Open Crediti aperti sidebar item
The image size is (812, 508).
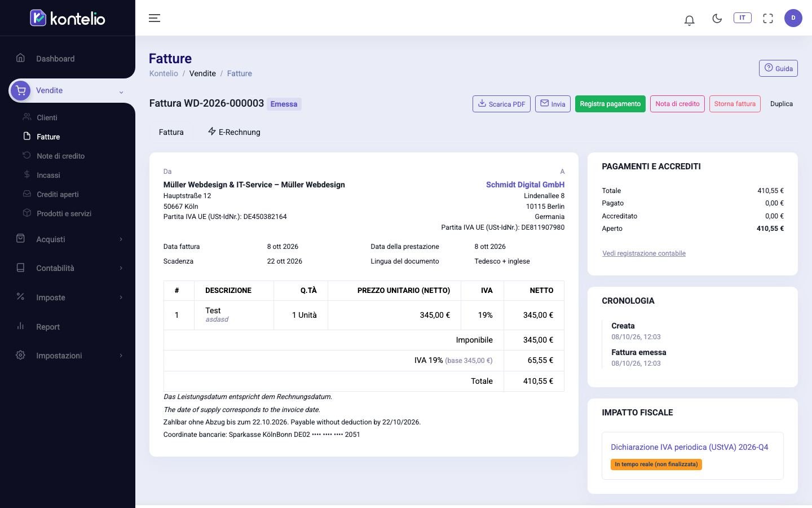click(58, 194)
